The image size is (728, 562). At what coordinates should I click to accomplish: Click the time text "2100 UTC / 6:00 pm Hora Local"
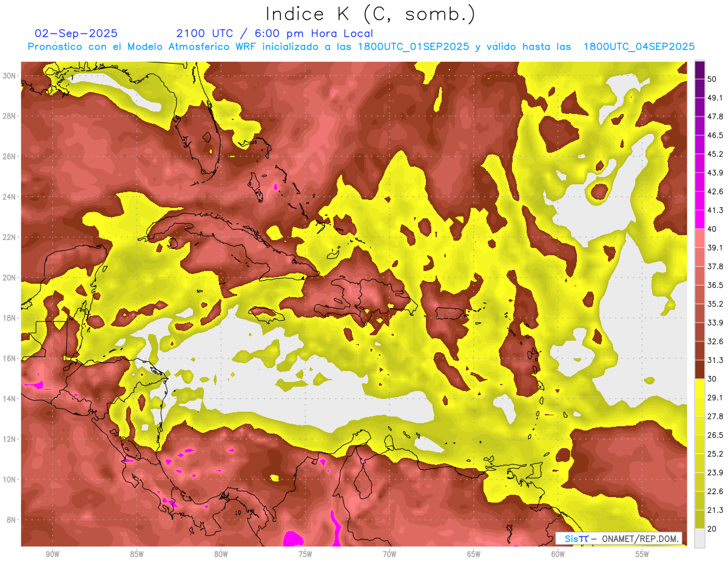tap(275, 33)
